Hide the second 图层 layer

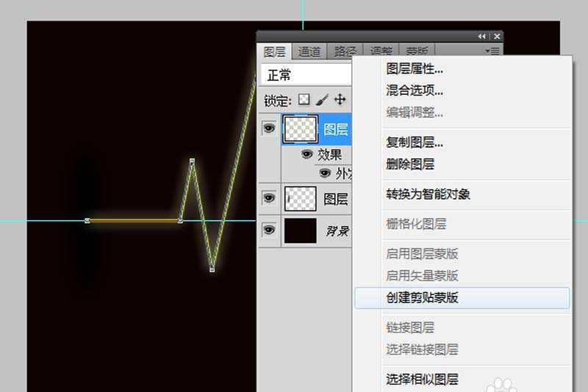tap(268, 197)
